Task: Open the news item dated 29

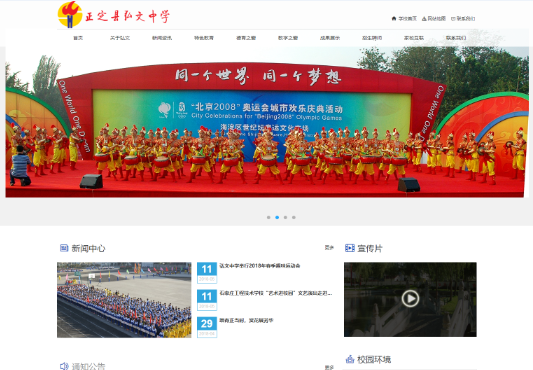Action: pyautogui.click(x=246, y=320)
